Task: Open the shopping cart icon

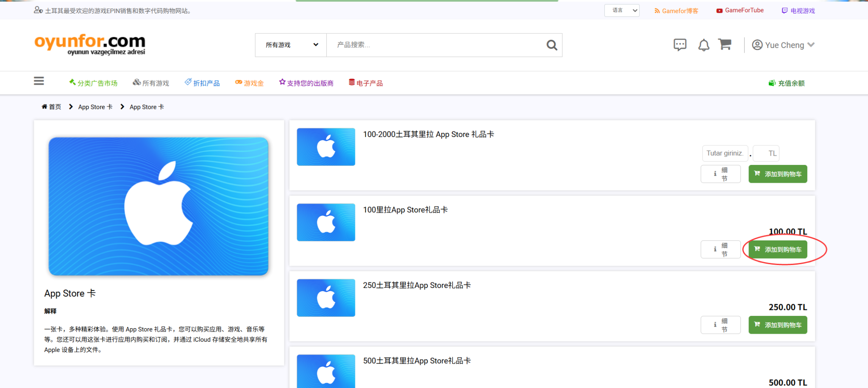Action: 725,44
